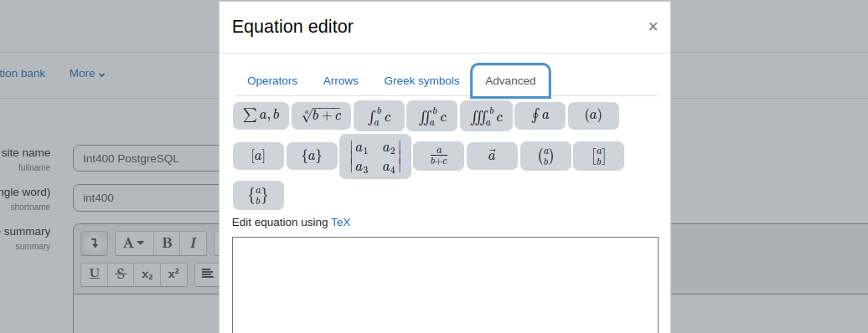Insert the double integral symbol

coord(431,115)
